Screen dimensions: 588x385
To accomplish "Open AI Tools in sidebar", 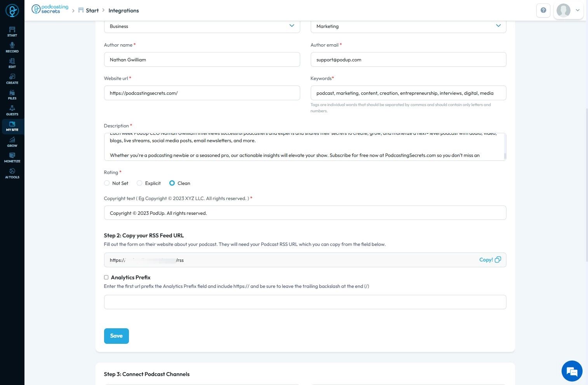I will (x=12, y=173).
